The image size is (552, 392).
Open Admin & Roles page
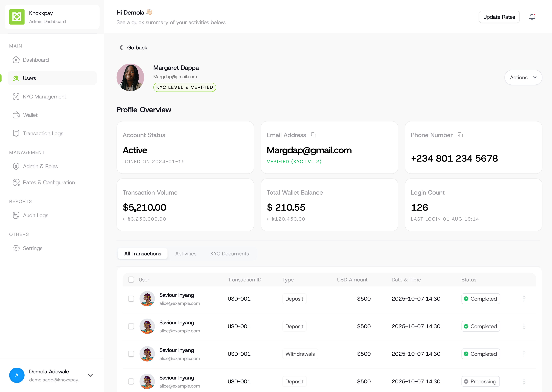(x=52, y=166)
